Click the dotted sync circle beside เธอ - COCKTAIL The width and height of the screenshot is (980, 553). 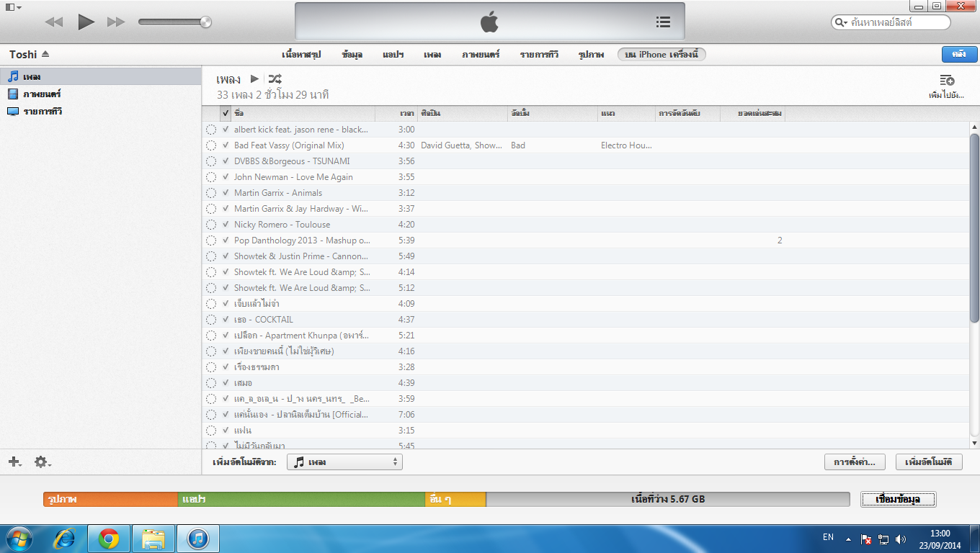(x=211, y=320)
